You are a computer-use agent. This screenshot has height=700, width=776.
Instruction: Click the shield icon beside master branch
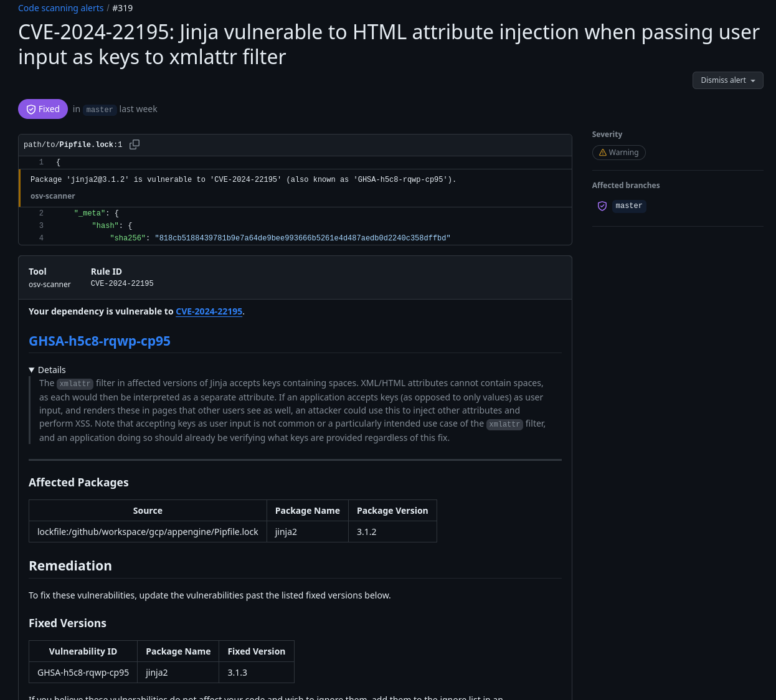pyautogui.click(x=602, y=206)
